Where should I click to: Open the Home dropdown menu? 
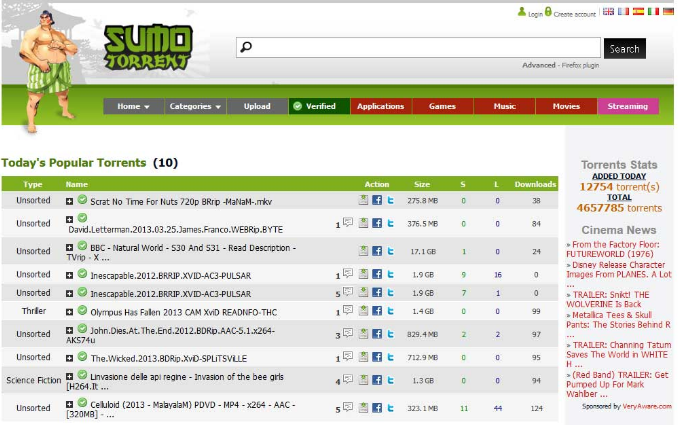[x=133, y=106]
